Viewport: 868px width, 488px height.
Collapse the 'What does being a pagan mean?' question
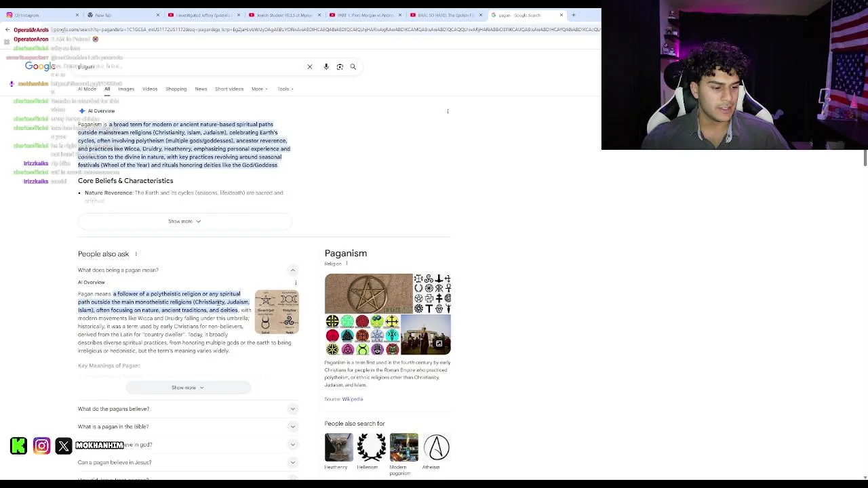pos(292,270)
